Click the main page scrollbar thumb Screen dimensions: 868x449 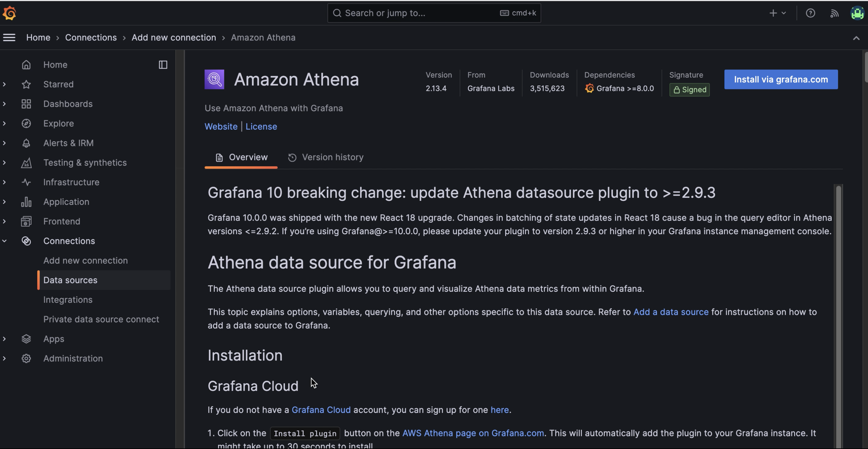pyautogui.click(x=866, y=67)
